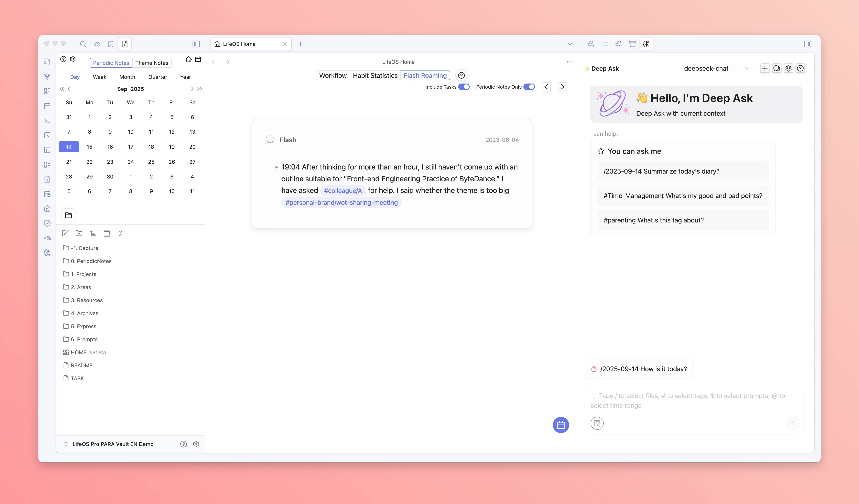Open the search icon in top toolbar

tap(83, 44)
